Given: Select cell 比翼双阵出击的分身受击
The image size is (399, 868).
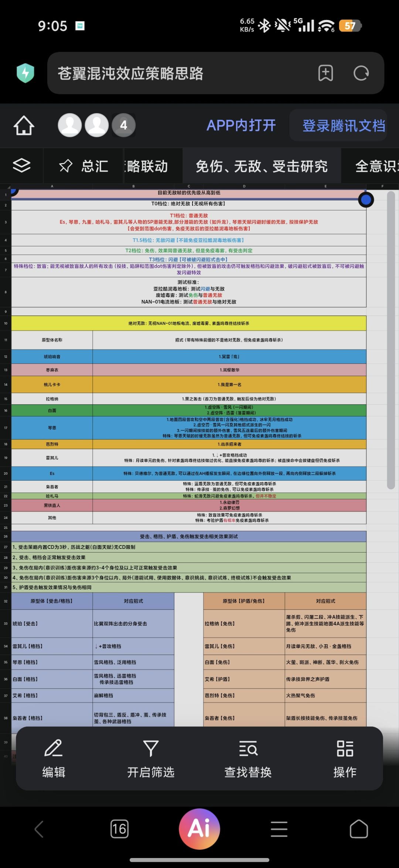Looking at the screenshot, I should [133, 624].
